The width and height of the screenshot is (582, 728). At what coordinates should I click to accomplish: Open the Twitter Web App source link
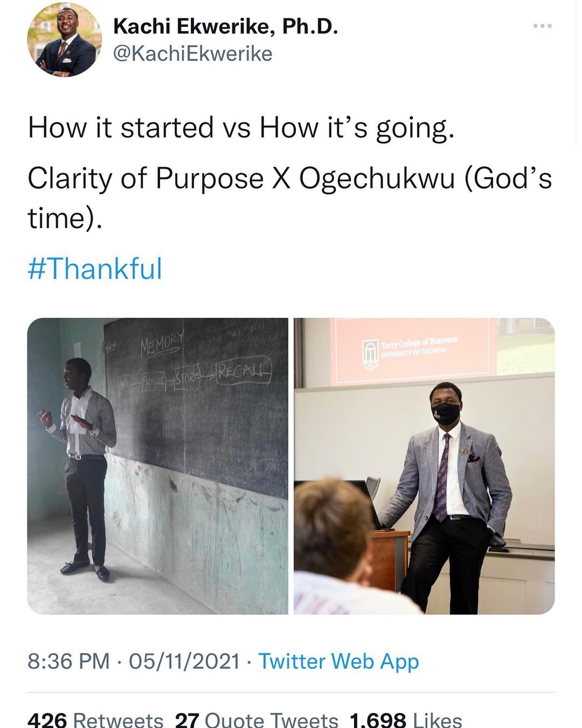(x=338, y=661)
